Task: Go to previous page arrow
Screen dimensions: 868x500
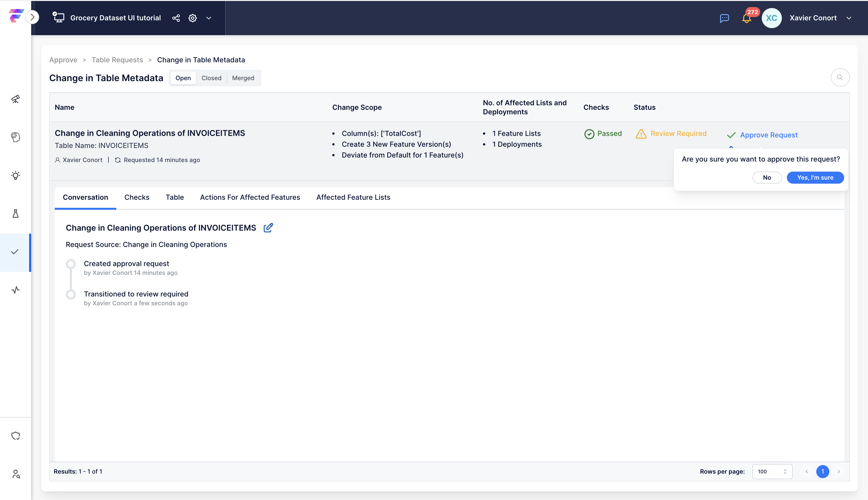Action: tap(806, 472)
